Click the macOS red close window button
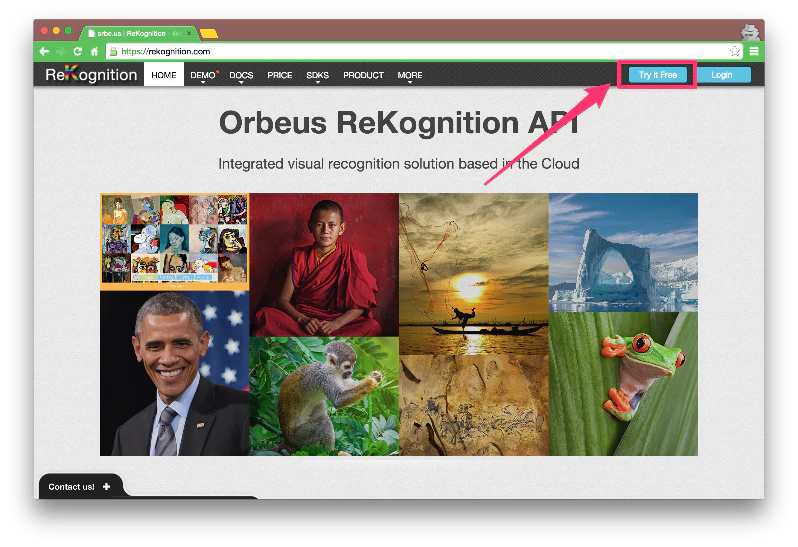798x547 pixels. [44, 31]
